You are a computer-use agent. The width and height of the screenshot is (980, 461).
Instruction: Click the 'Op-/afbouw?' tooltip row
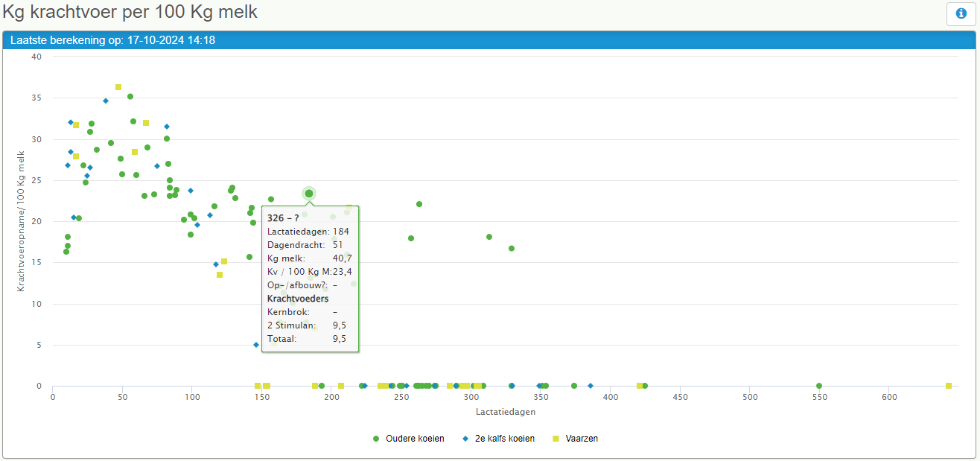[302, 284]
